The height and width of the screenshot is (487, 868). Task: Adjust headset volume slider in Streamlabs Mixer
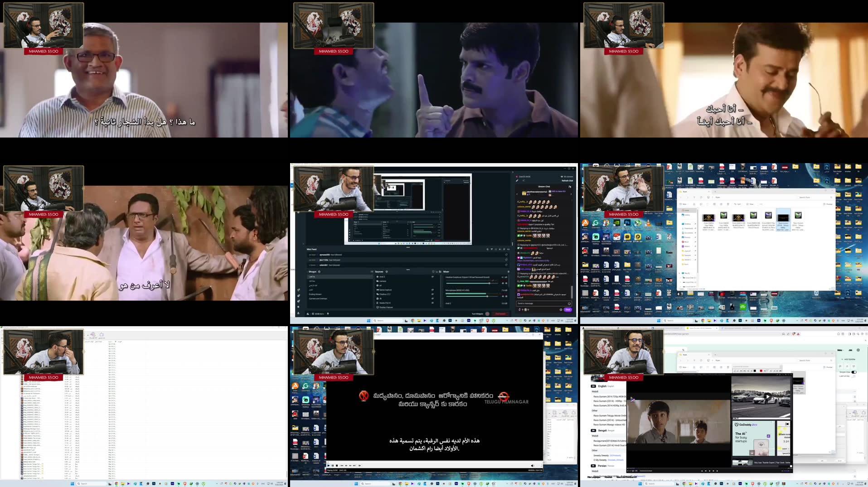(472, 283)
